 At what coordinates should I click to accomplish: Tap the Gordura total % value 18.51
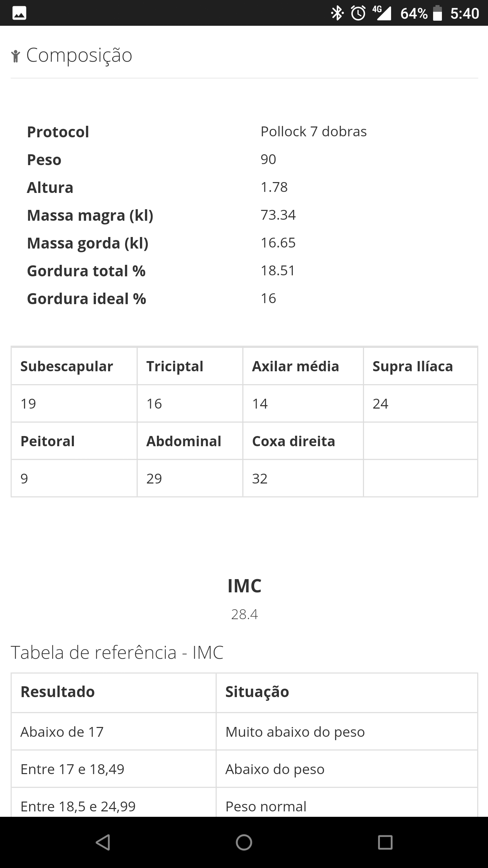pos(278,271)
